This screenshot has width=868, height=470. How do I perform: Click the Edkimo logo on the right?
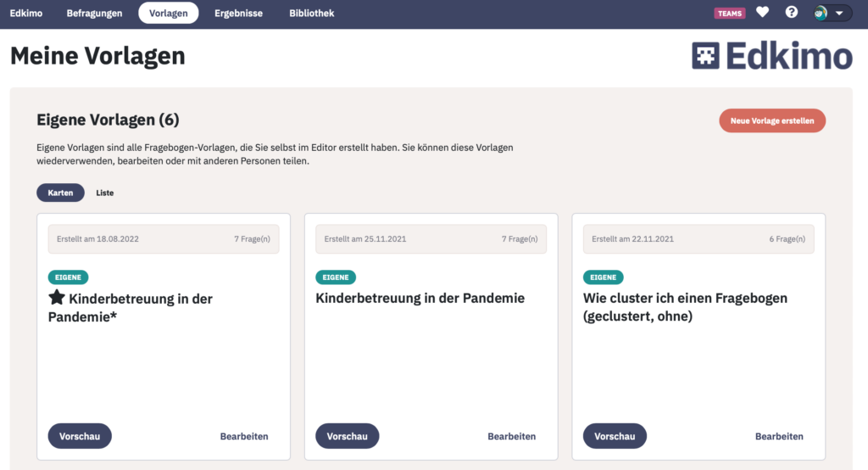point(771,55)
